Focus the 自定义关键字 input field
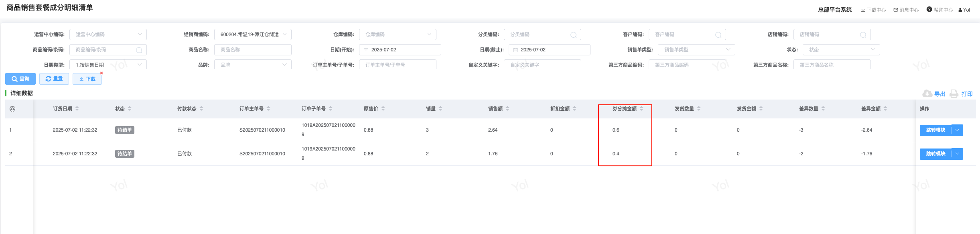 [x=542, y=65]
